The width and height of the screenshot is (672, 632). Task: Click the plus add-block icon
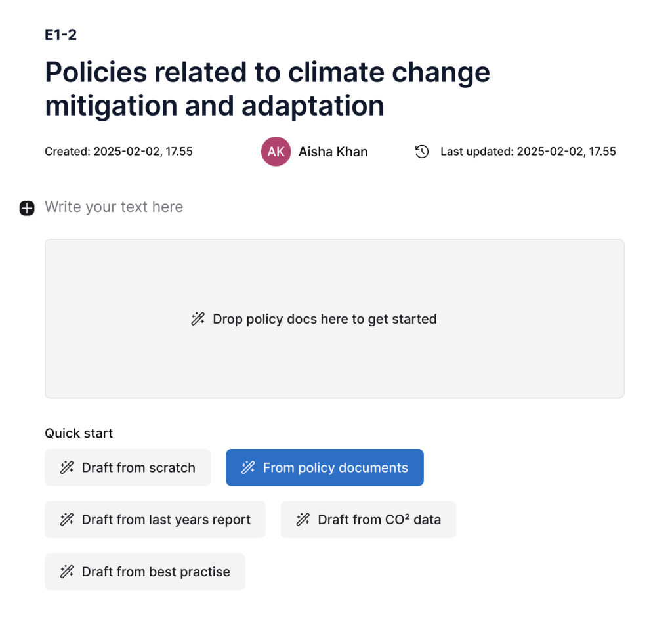(x=27, y=208)
